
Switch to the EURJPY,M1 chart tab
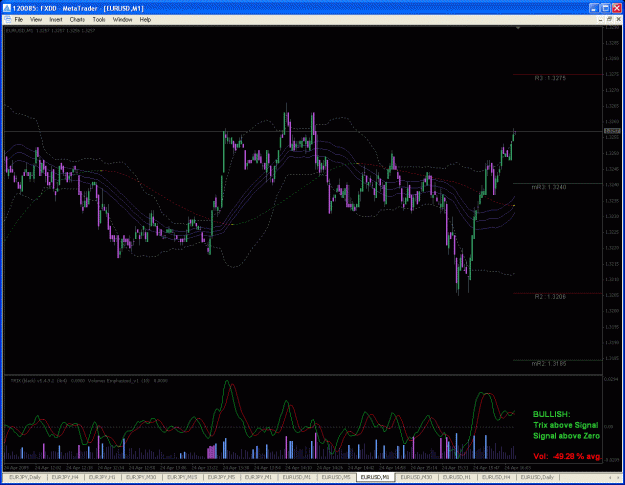pyautogui.click(x=258, y=477)
